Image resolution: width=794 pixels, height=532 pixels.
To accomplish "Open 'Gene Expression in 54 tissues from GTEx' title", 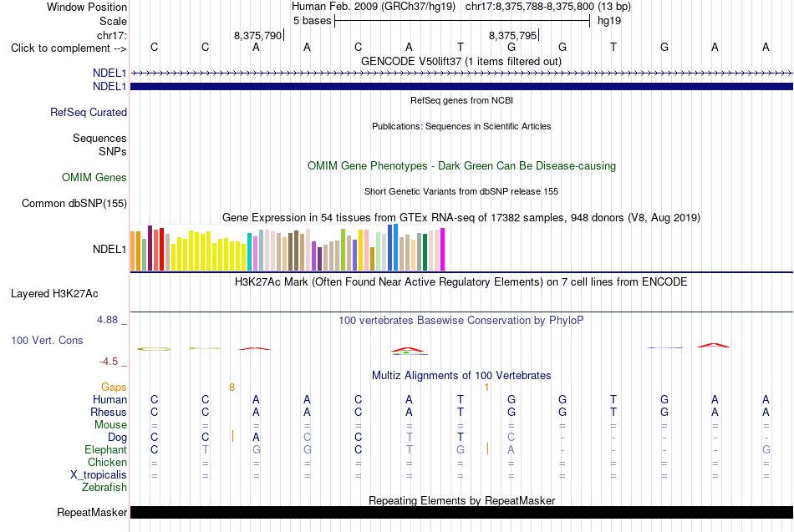I will click(x=461, y=218).
